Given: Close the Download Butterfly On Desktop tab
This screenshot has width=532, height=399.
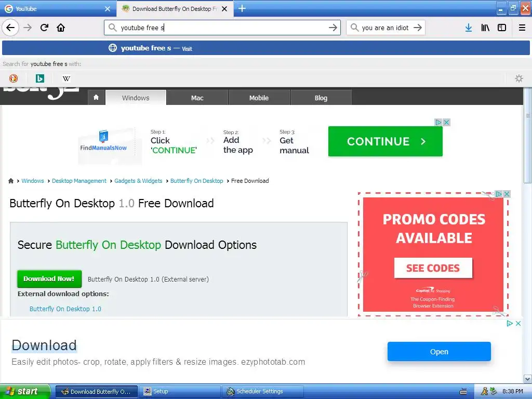Looking at the screenshot, I should (224, 9).
